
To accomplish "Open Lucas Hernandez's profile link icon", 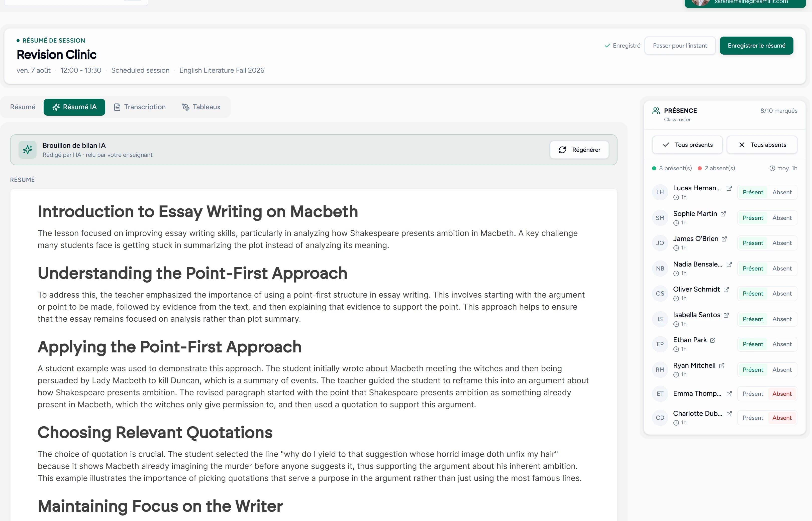I will 729,188.
